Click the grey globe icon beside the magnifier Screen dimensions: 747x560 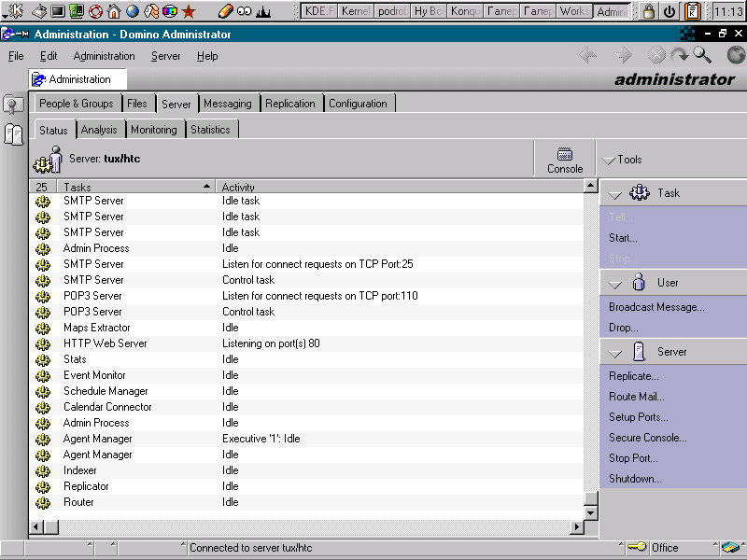(x=736, y=55)
